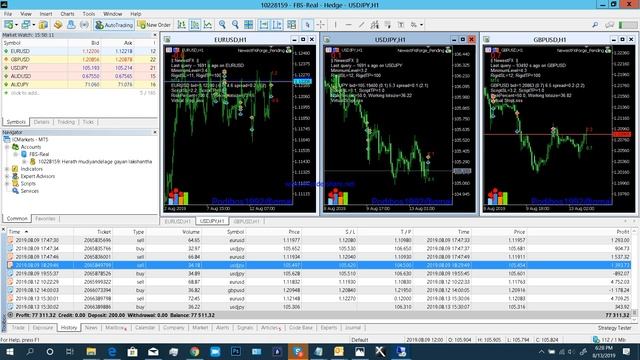This screenshot has width=640, height=360.
Task: Select the cursor pointer tool
Action: point(308,25)
